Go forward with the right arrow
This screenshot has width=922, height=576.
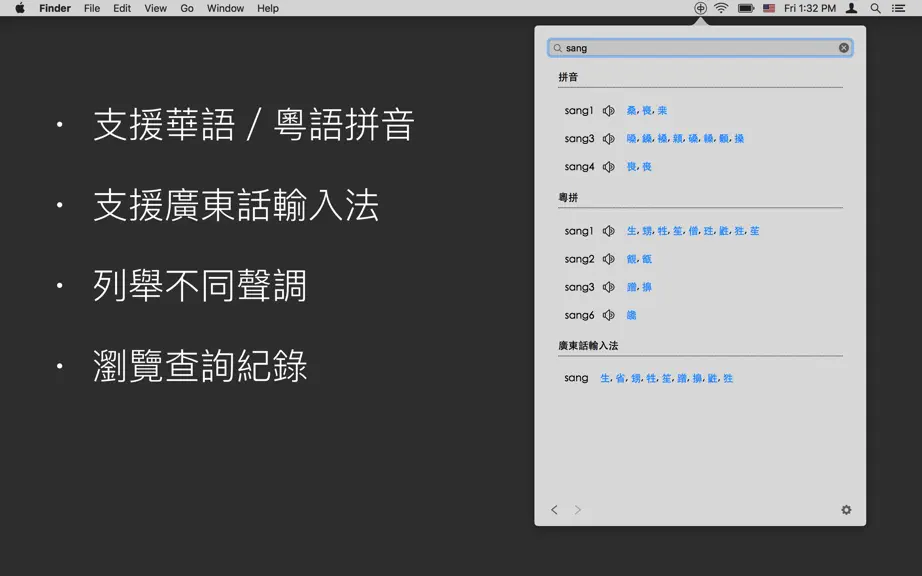577,510
